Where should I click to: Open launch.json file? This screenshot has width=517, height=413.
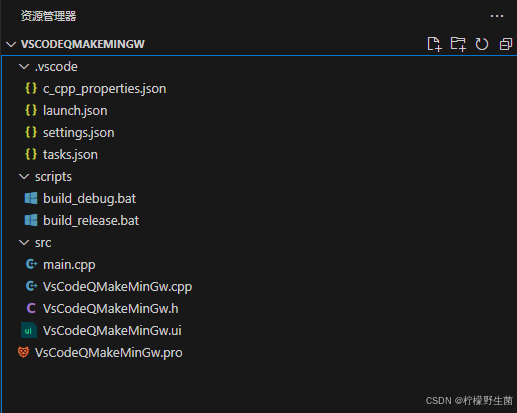75,111
